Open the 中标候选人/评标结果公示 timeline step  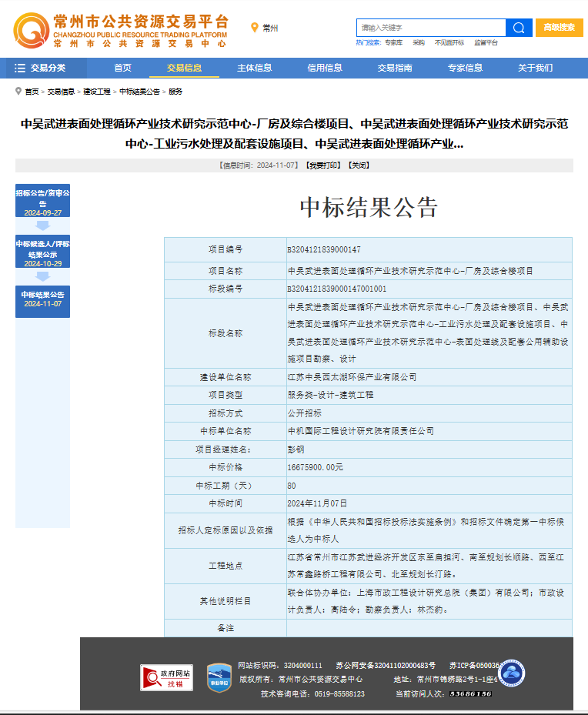(x=42, y=253)
